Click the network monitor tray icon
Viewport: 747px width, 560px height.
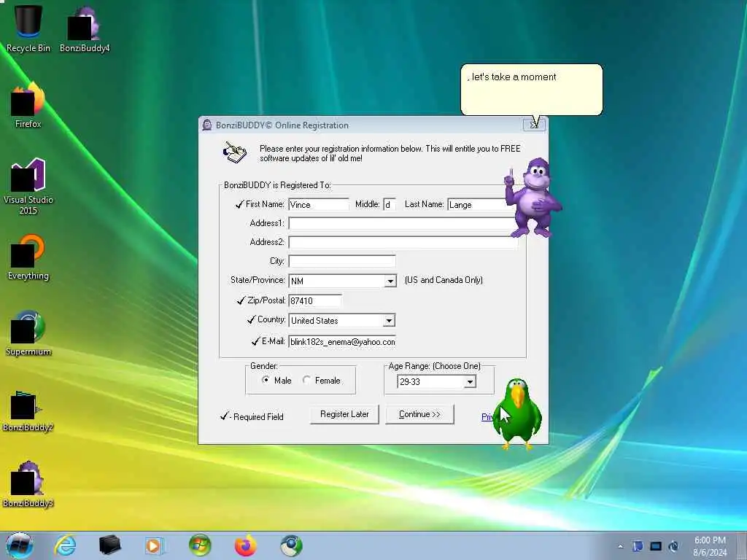[x=656, y=546]
